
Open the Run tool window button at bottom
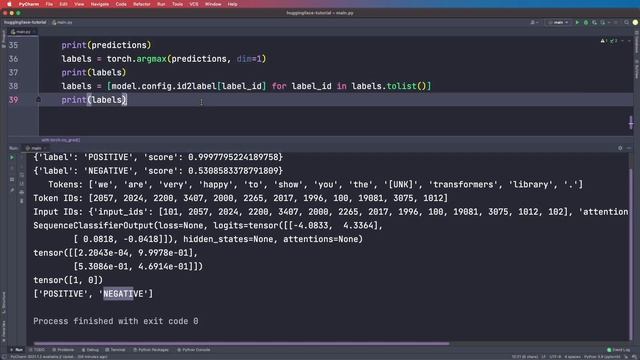[x=17, y=350]
